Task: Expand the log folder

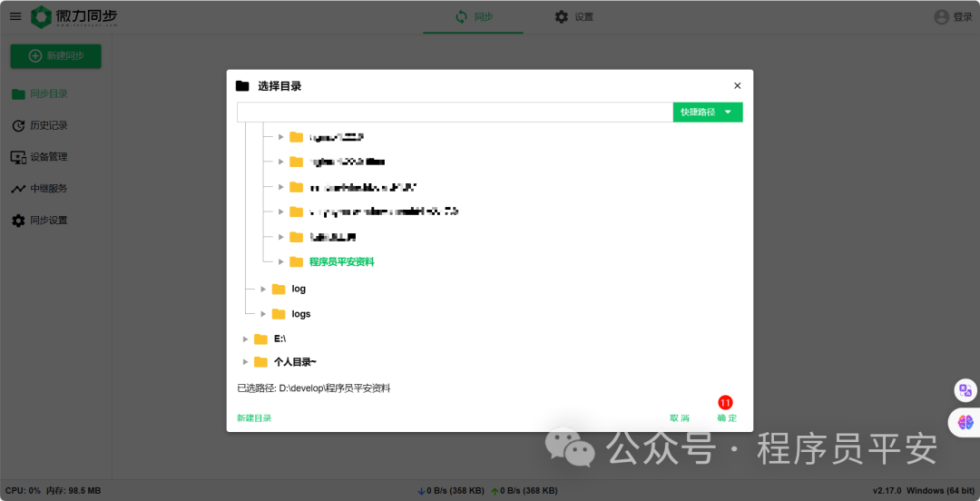Action: 263,289
